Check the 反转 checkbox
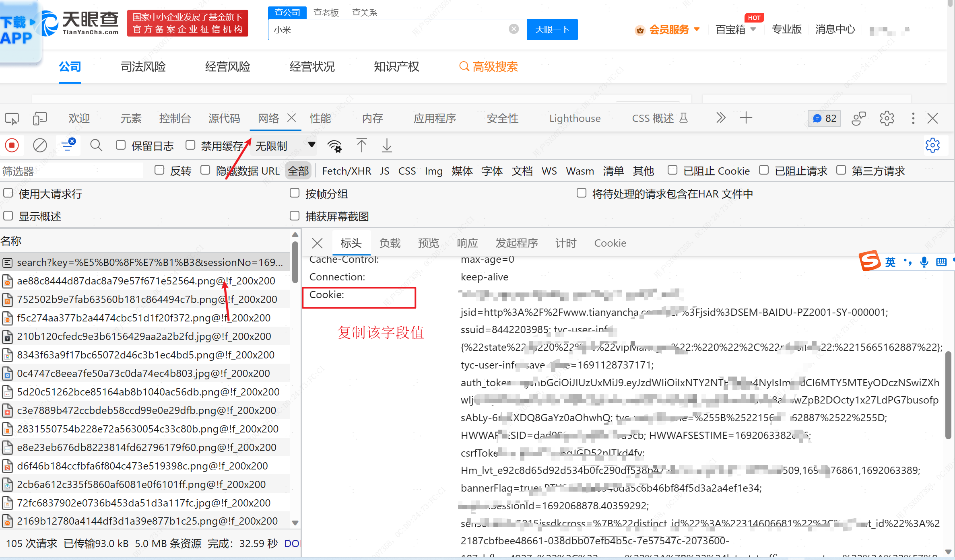 point(159,170)
